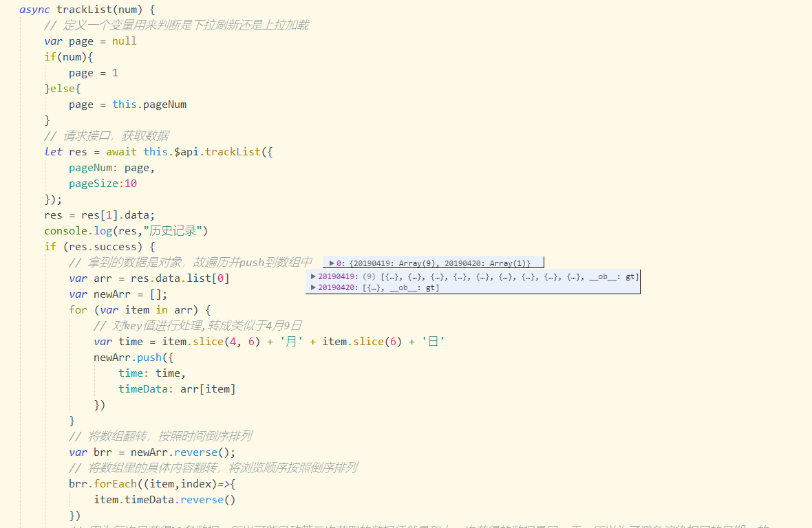Image resolution: width=812 pixels, height=528 pixels.
Task: Click the comment '// 拿到的数据是对象' line
Action: coord(191,263)
